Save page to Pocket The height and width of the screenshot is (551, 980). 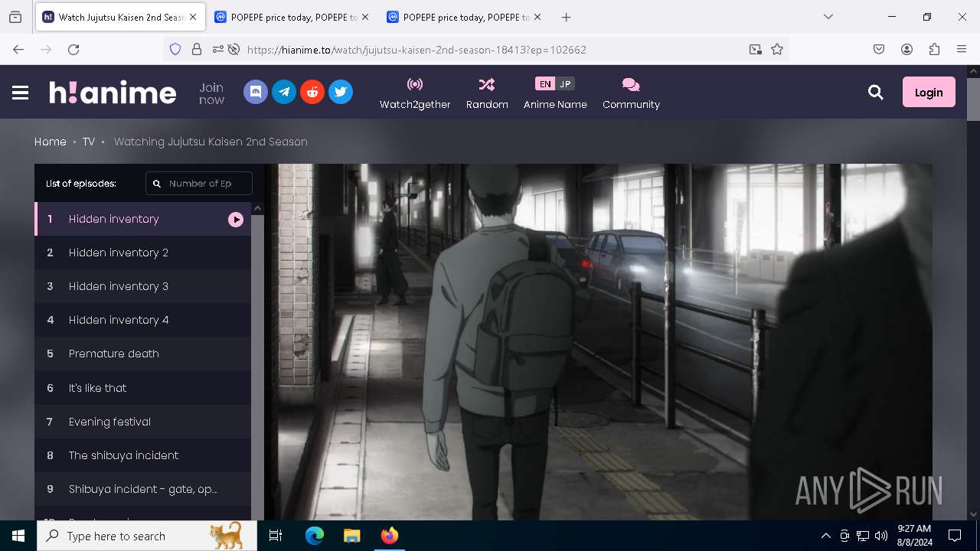[x=879, y=49]
